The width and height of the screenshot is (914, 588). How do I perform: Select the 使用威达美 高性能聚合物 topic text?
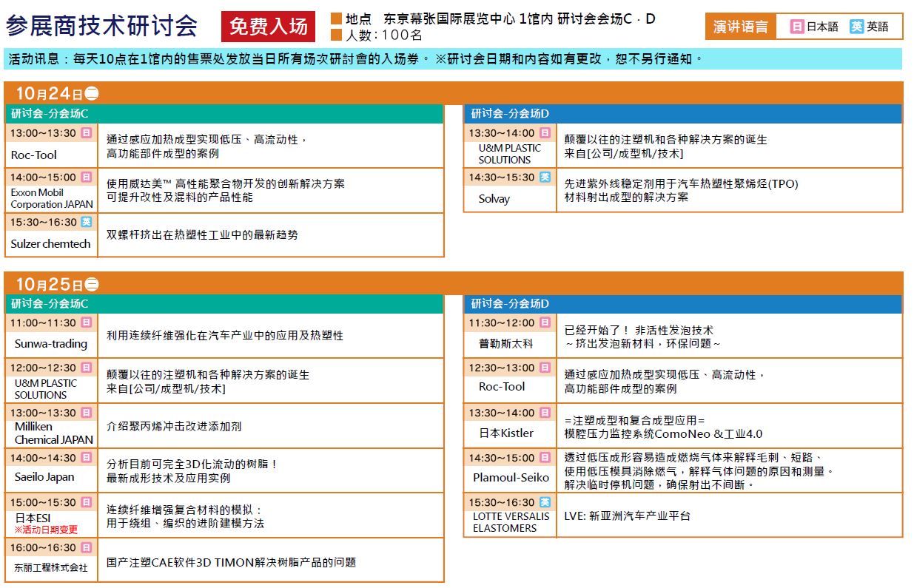click(226, 190)
